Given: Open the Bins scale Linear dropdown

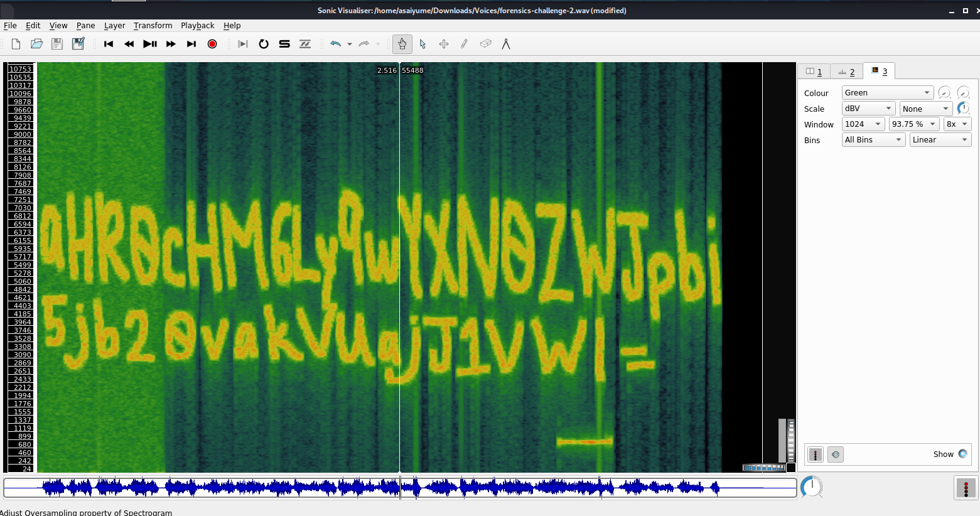Looking at the screenshot, I should pyautogui.click(x=940, y=140).
